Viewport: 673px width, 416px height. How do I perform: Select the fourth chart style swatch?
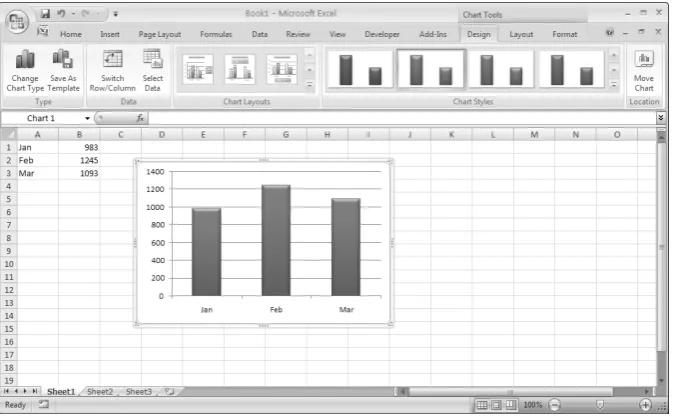click(x=571, y=69)
